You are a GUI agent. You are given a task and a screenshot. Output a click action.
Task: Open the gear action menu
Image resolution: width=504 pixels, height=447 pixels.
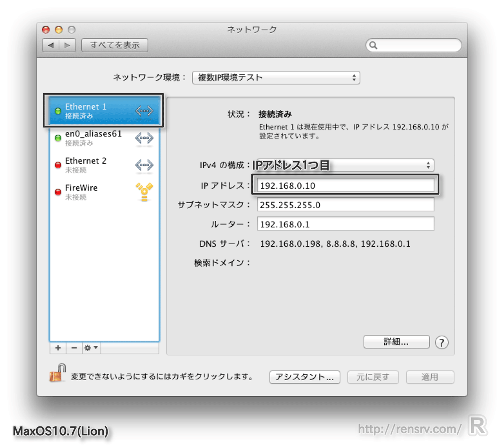91,348
